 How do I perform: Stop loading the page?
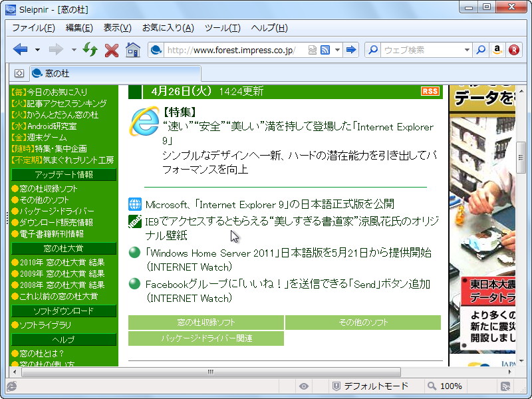(110, 49)
